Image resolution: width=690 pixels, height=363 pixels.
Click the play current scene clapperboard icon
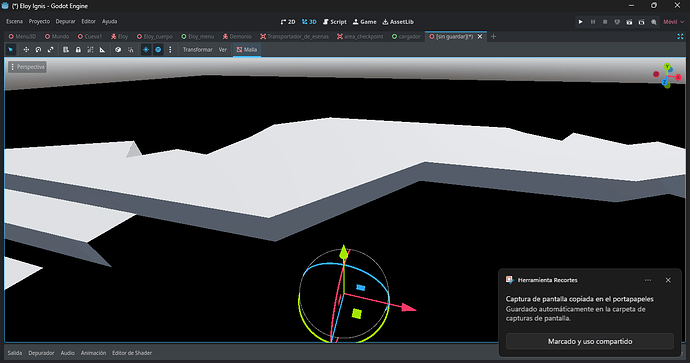[629, 22]
